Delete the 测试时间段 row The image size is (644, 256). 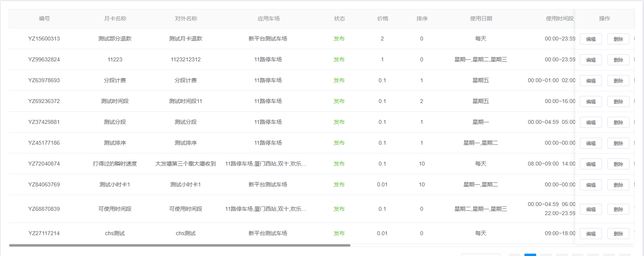(x=618, y=101)
